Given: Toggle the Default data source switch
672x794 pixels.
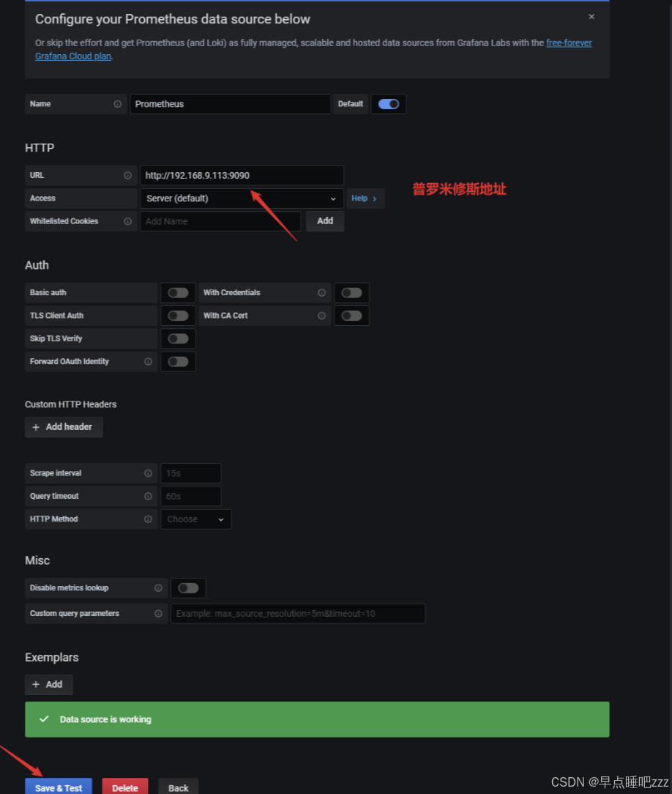Looking at the screenshot, I should click(388, 104).
